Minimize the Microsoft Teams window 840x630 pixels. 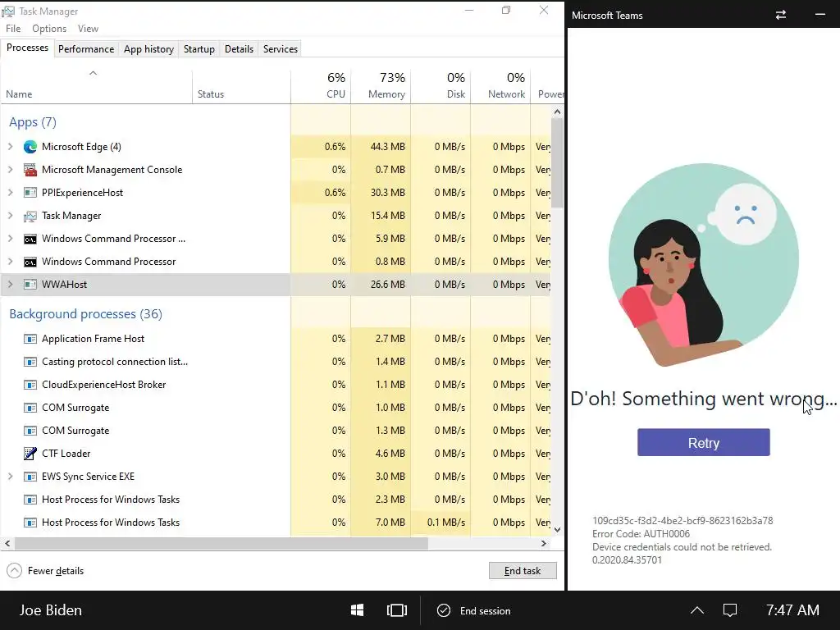click(x=819, y=15)
